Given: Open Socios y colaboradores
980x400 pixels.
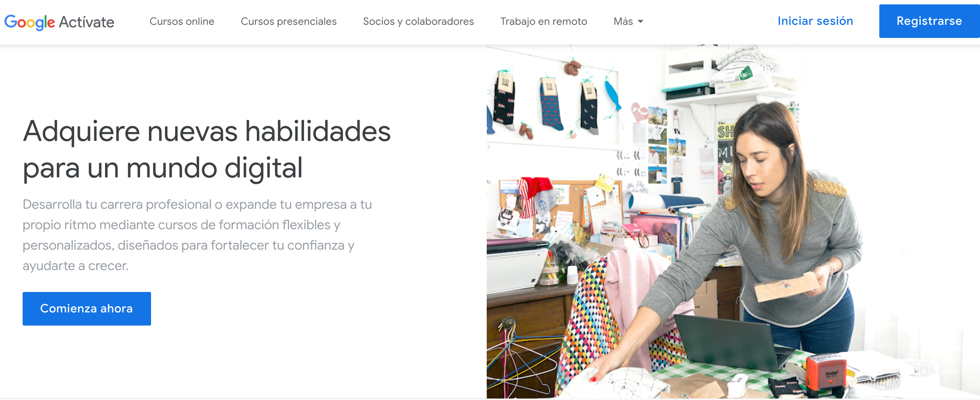Looking at the screenshot, I should pyautogui.click(x=418, y=21).
